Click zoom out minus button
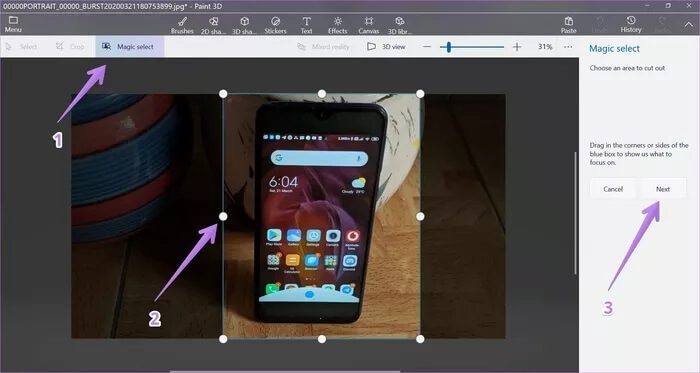The image size is (700, 373). point(427,46)
